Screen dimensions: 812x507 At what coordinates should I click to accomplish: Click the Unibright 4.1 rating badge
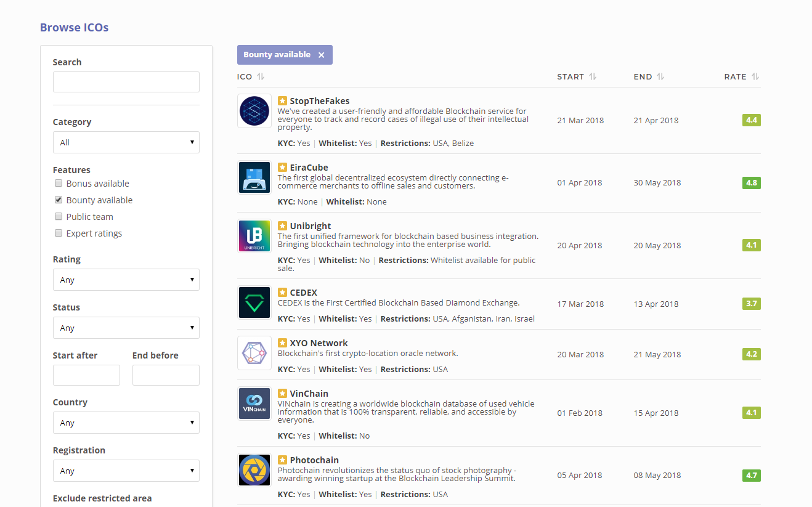[752, 245]
